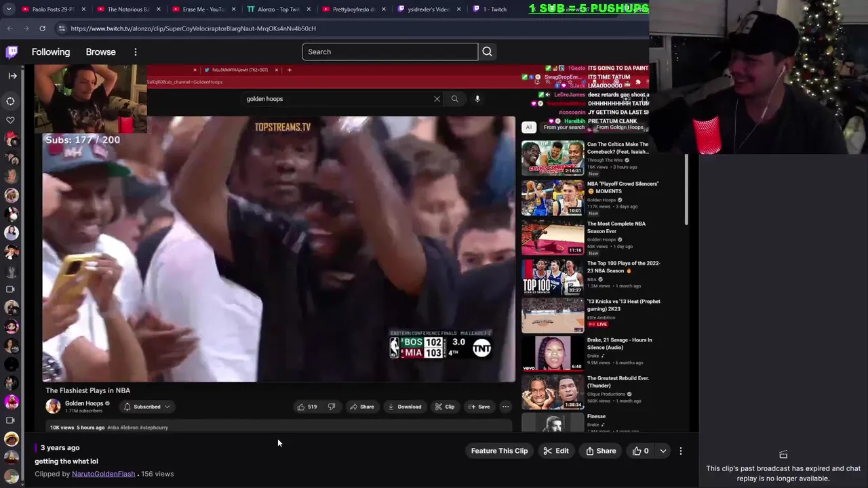Open the Browse page
Viewport: 868px width, 488px height.
[100, 52]
